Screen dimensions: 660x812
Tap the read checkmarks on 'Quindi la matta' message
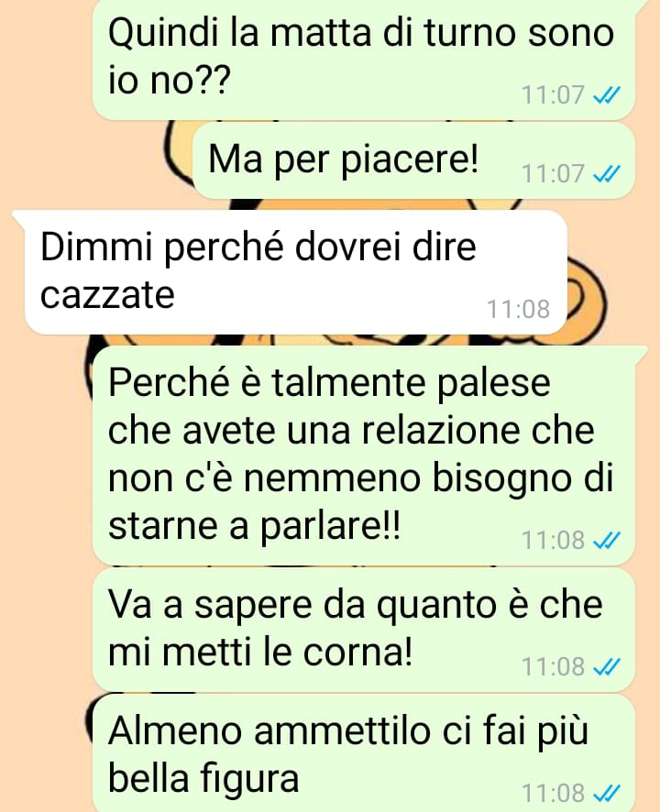coord(606,95)
